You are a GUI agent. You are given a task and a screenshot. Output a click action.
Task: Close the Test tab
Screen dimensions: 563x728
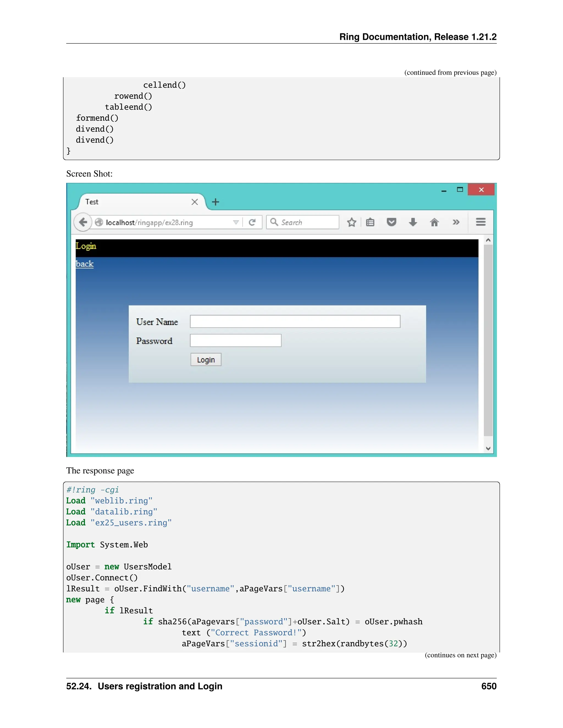pos(195,202)
